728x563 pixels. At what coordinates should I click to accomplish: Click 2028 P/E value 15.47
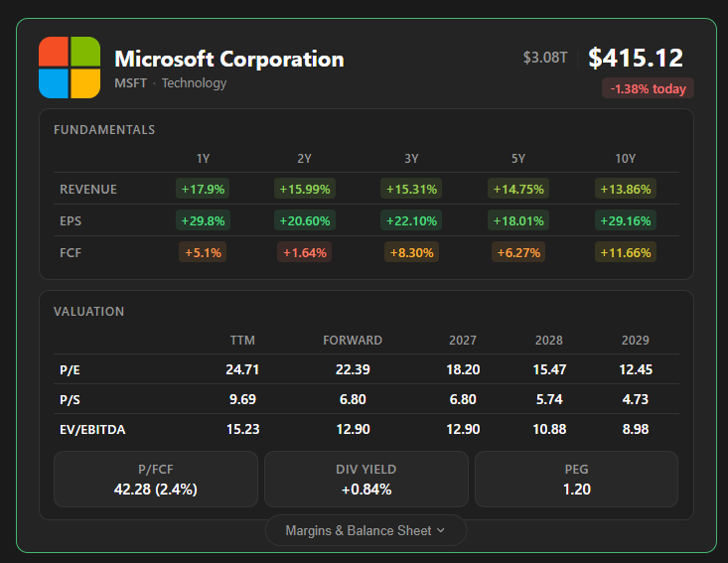click(x=549, y=369)
